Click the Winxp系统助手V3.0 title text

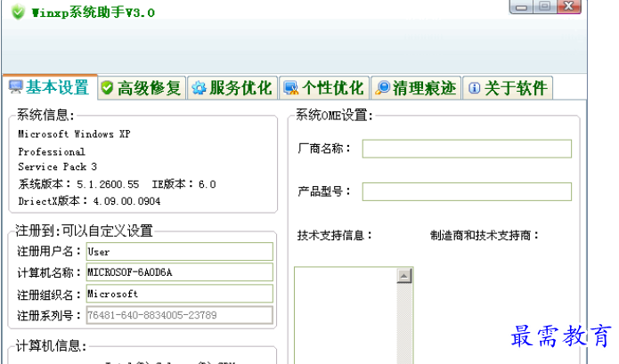(93, 12)
